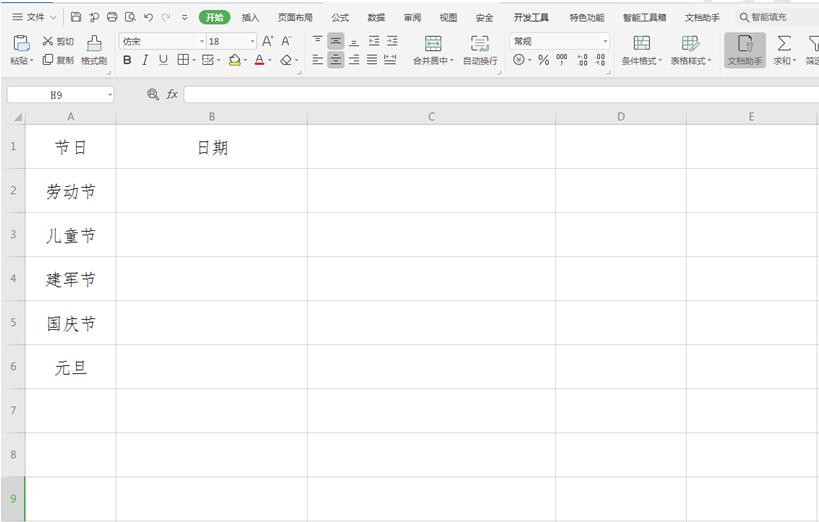Screen dimensions: 819x522
Task: Open the name box dropdown showing H9
Action: (x=110, y=95)
